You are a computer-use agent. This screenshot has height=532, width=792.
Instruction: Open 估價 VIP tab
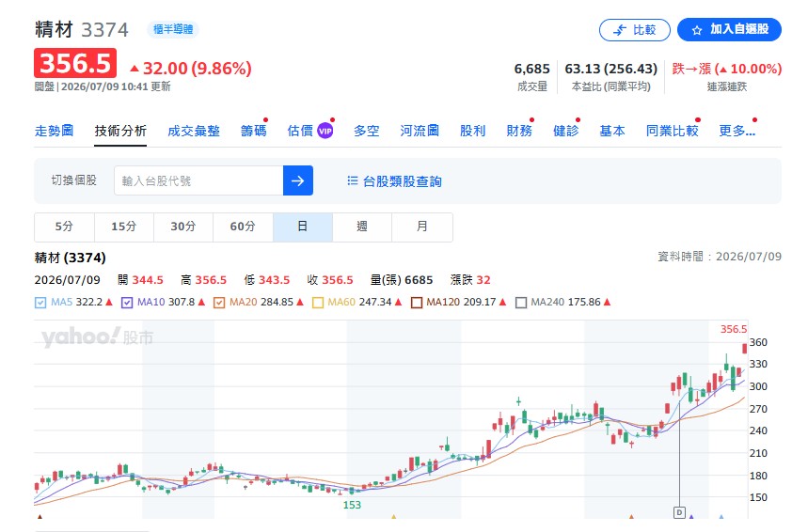point(310,131)
